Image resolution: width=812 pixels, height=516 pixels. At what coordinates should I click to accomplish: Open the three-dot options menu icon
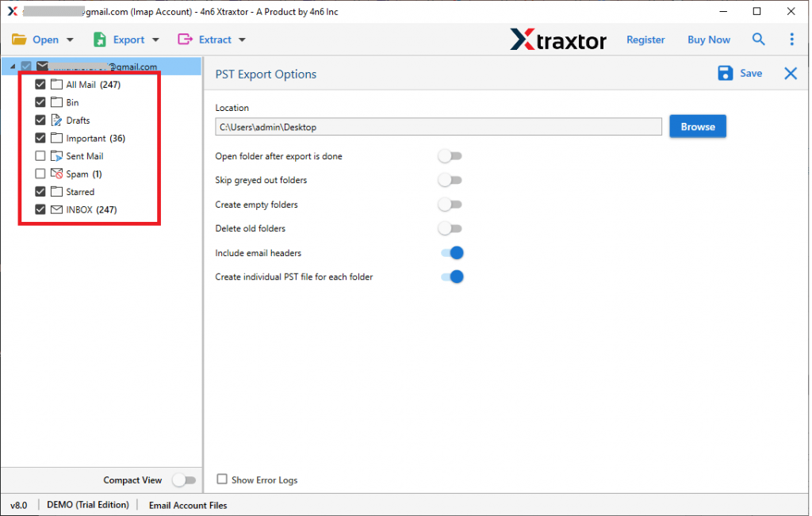(791, 39)
